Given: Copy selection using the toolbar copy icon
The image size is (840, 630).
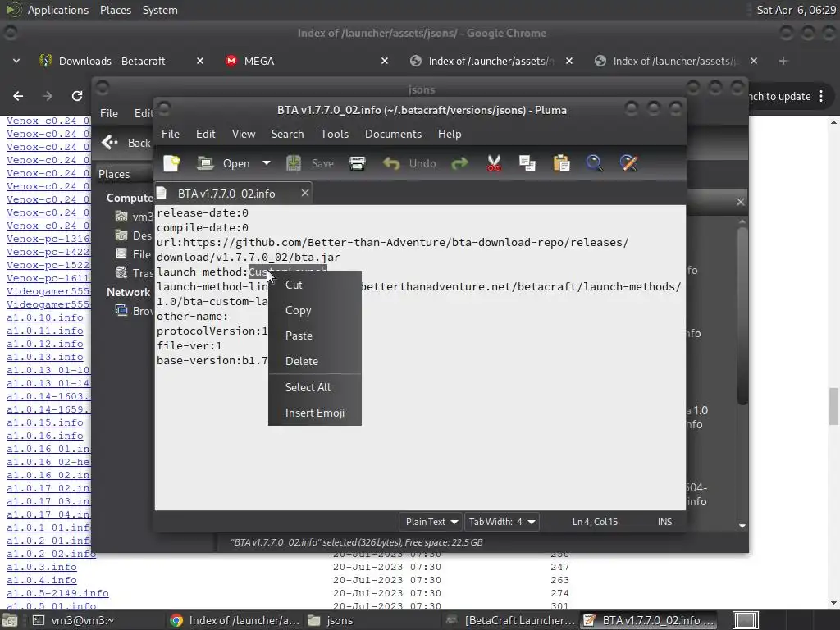Looking at the screenshot, I should 527,163.
